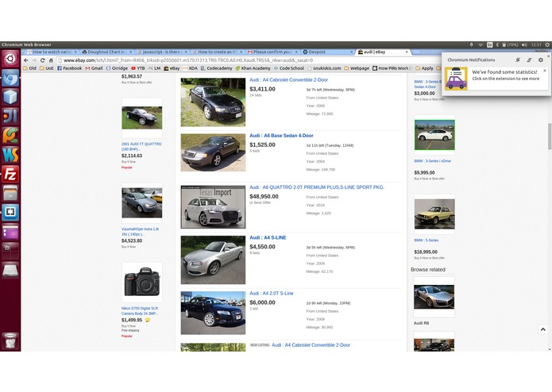Open the system gear menu in panel
Image resolution: width=552 pixels, height=392 pixels.
[x=547, y=44]
